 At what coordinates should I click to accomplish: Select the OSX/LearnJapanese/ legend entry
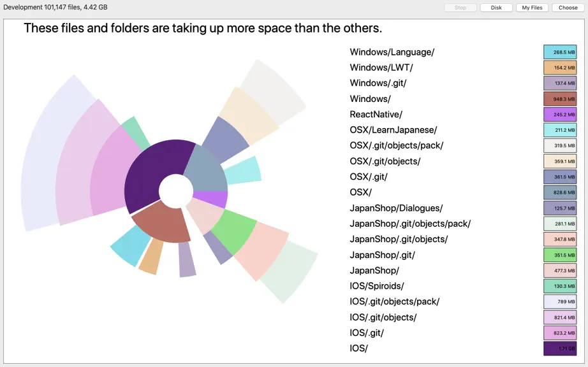(393, 130)
